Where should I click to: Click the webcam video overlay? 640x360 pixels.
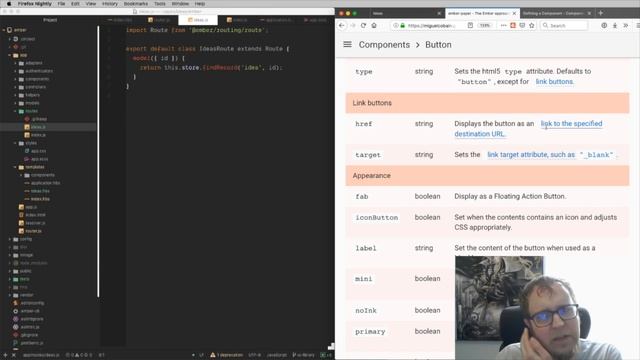pos(546,308)
